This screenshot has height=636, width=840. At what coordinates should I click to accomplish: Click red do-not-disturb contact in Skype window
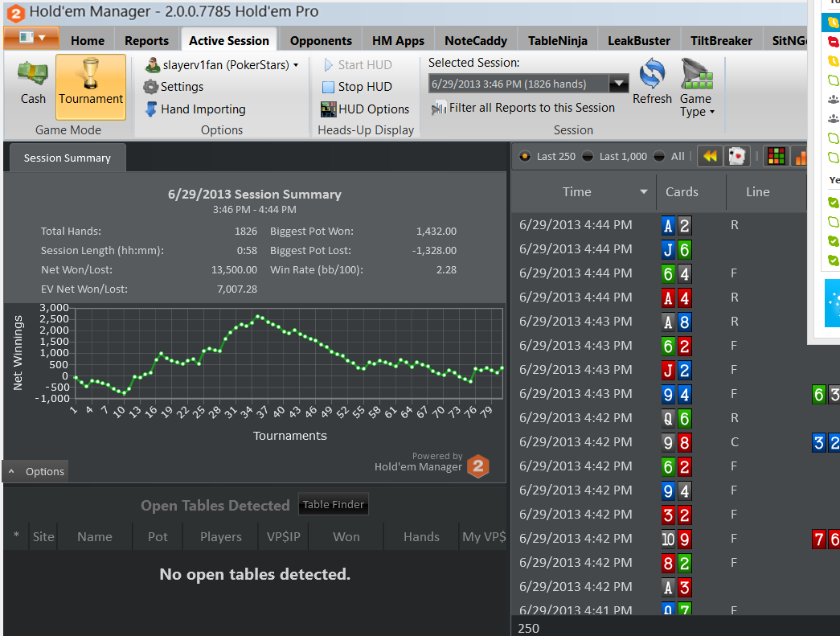point(833,41)
